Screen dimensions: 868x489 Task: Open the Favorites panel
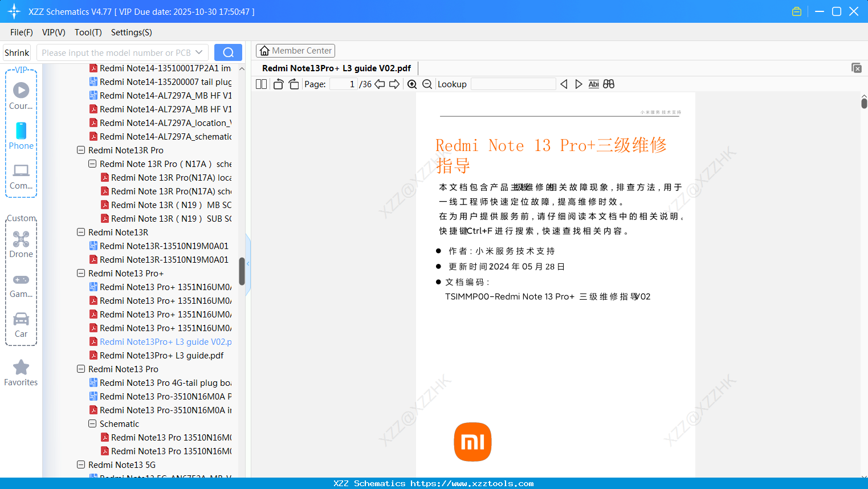pos(21,373)
